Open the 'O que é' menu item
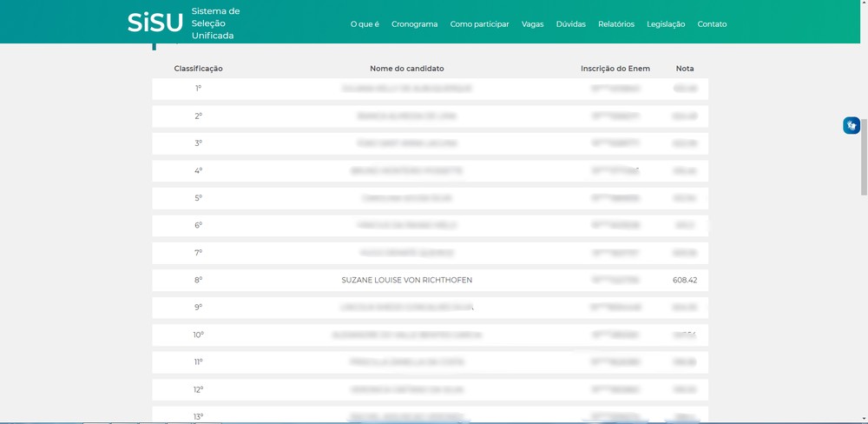Viewport: 868px width, 424px height. point(365,24)
